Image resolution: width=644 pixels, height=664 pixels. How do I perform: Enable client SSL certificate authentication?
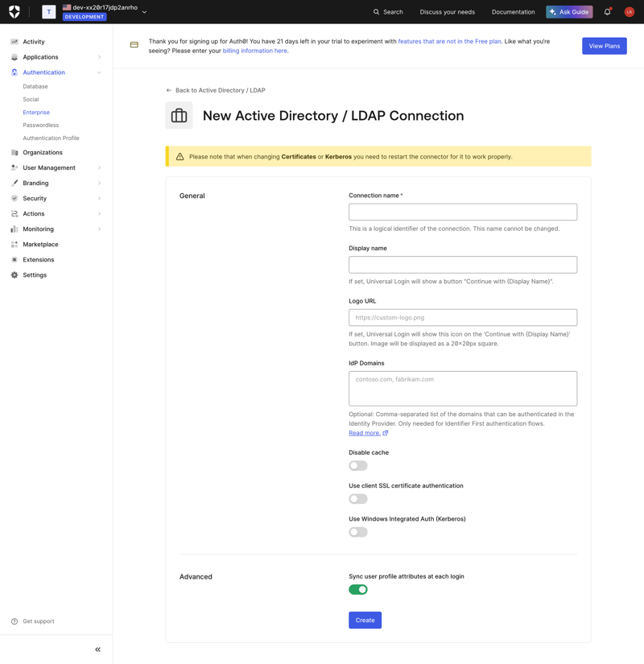pyautogui.click(x=357, y=498)
